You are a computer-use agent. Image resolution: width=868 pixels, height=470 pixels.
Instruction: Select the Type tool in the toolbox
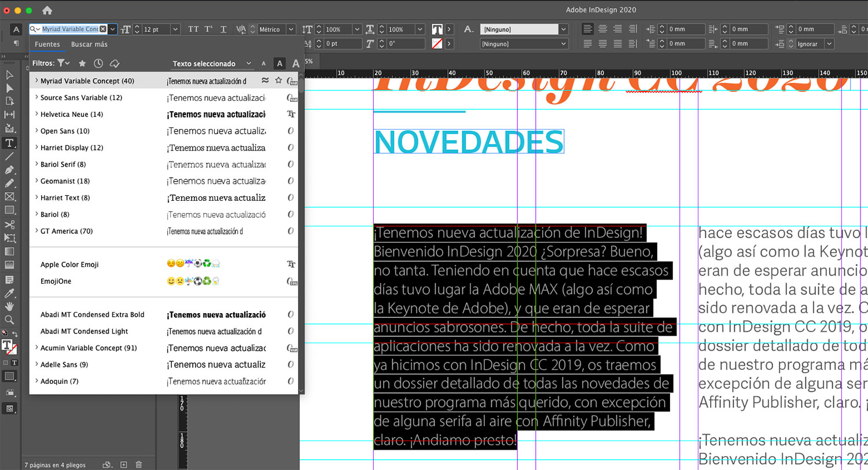(x=9, y=143)
